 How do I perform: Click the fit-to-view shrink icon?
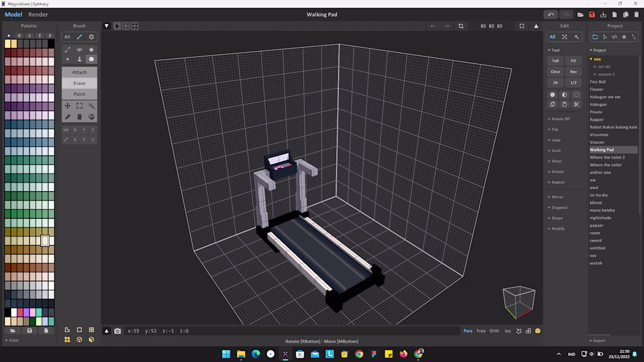[522, 26]
